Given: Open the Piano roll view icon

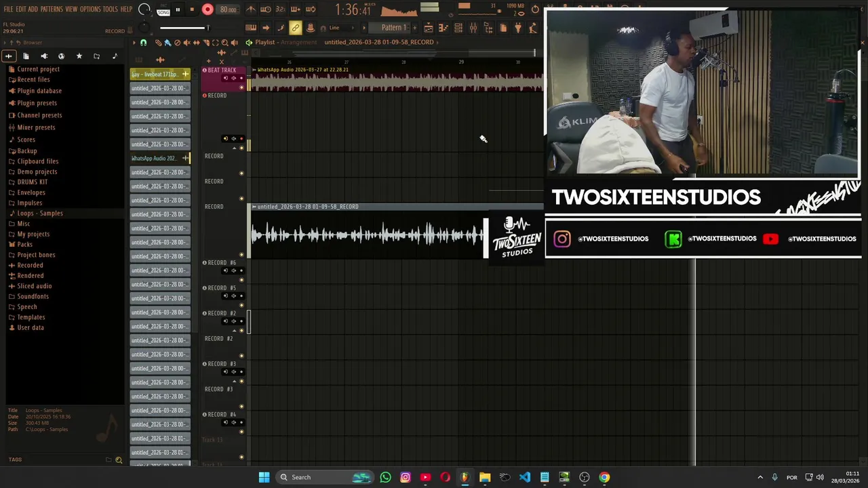Looking at the screenshot, I should click(442, 28).
